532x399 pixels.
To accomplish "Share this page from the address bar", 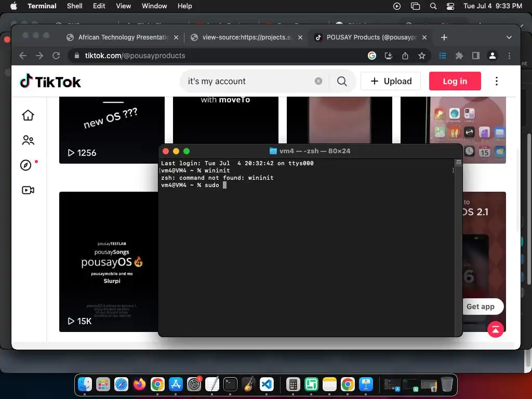I will [405, 56].
